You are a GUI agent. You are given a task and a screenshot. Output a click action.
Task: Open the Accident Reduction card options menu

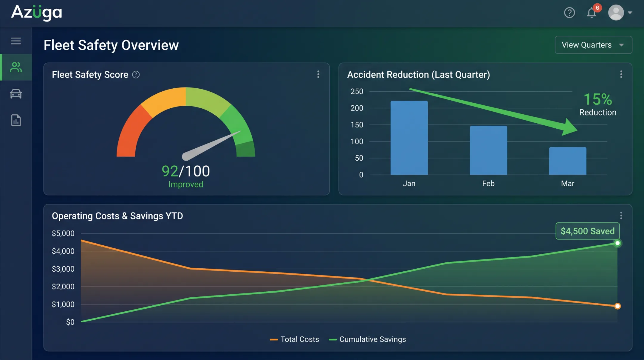pyautogui.click(x=621, y=74)
